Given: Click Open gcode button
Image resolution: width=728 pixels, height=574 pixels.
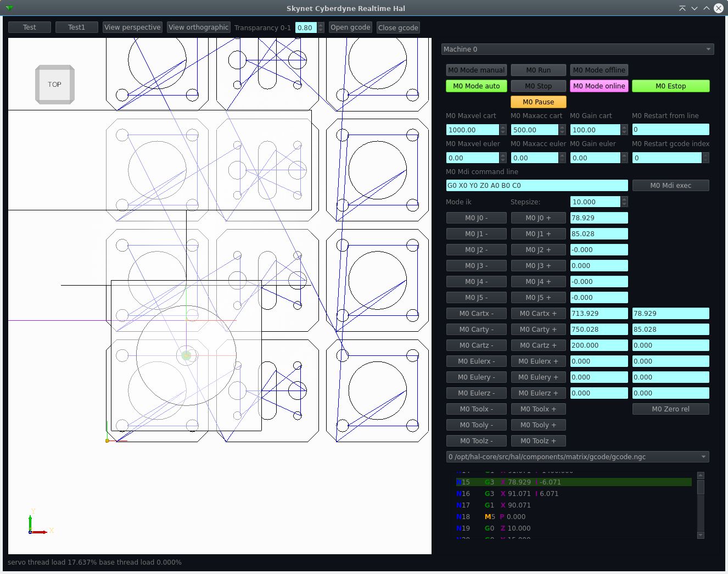Looking at the screenshot, I should point(350,27).
